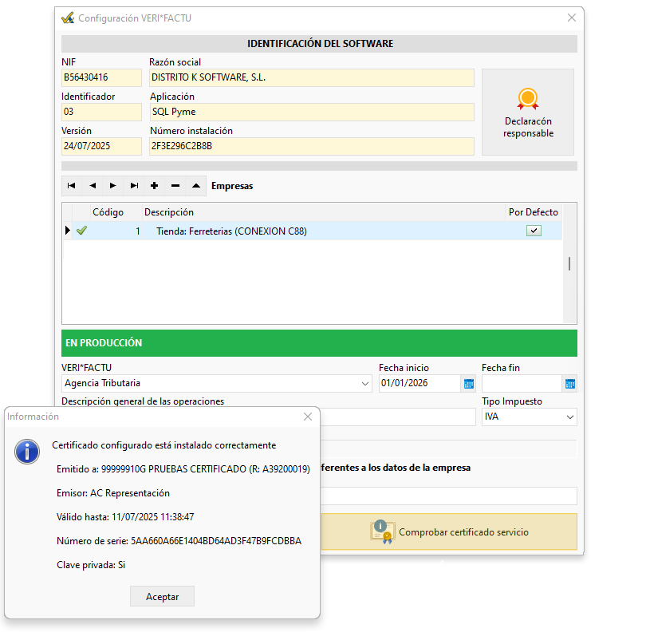Click the Empresas list vertical scrollbar
This screenshot has height=644, width=646.
(x=569, y=264)
